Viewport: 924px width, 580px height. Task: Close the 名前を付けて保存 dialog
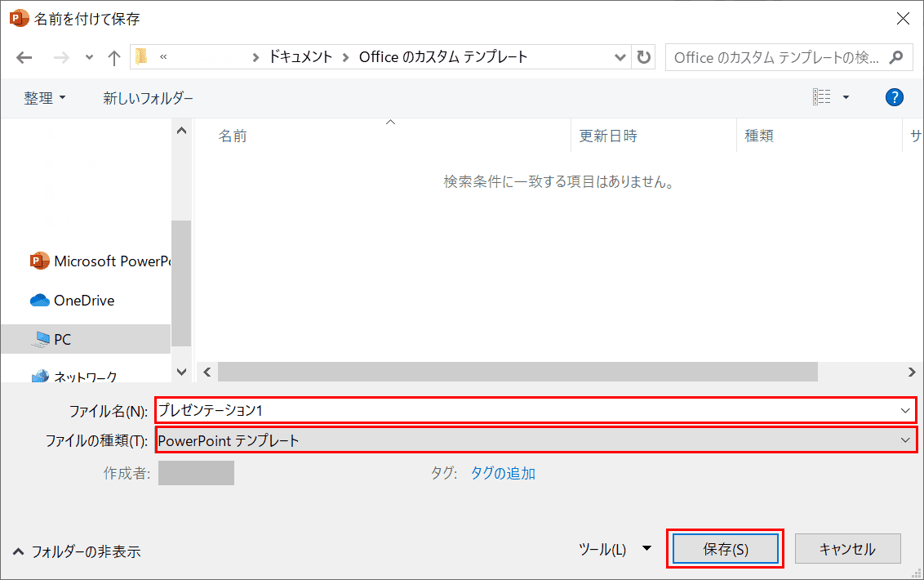902,19
